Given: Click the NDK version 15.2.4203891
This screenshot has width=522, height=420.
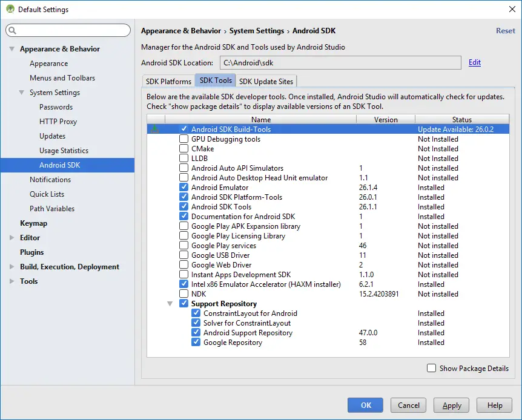Looking at the screenshot, I should pyautogui.click(x=378, y=294).
